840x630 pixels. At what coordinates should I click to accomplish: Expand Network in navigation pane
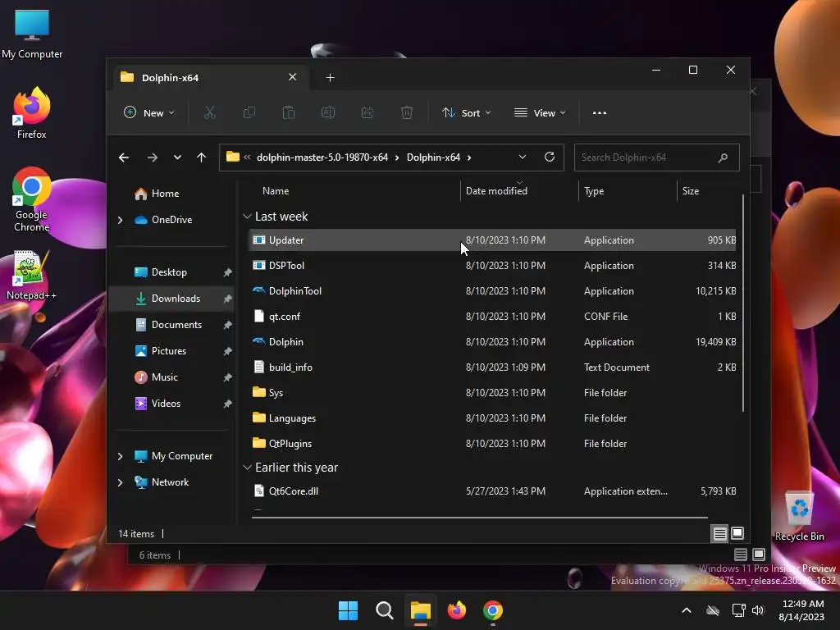pyautogui.click(x=120, y=482)
